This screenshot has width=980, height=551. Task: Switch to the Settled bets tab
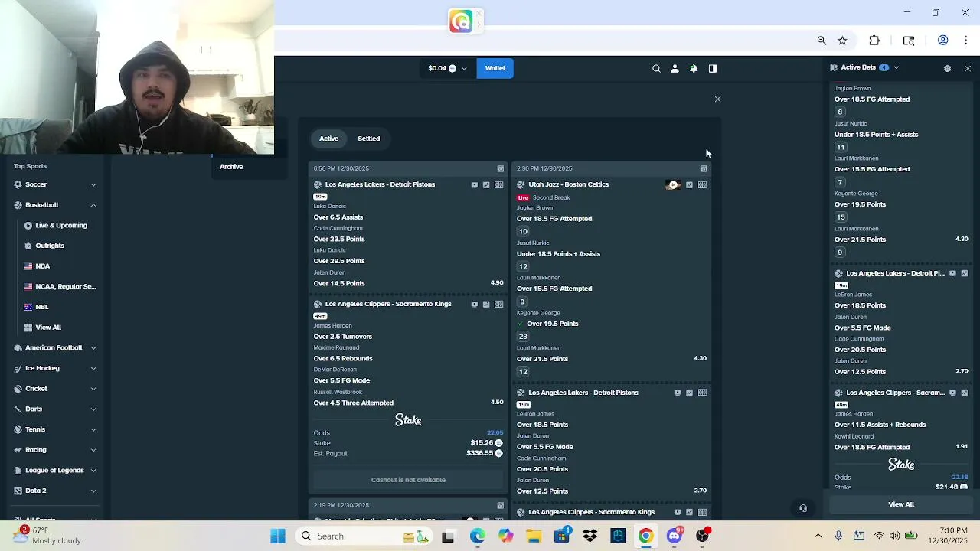(369, 139)
